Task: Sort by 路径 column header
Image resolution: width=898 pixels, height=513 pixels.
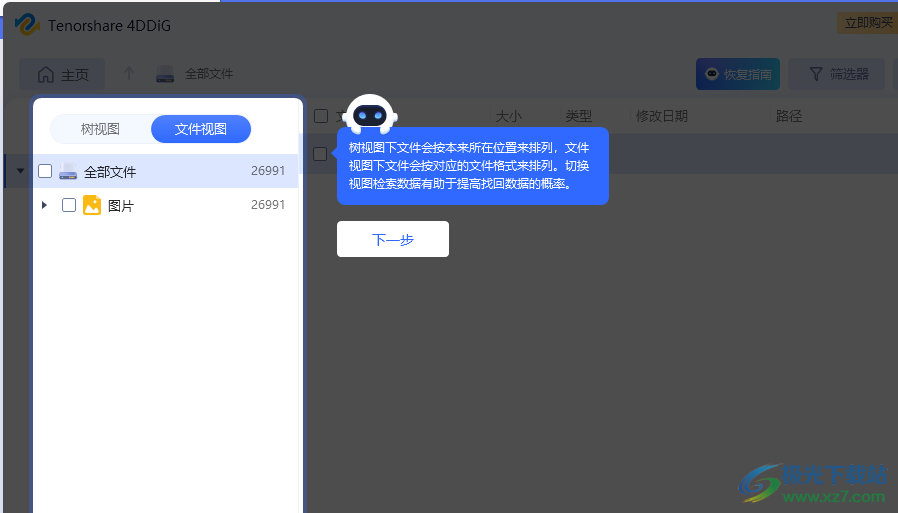Action: tap(789, 116)
